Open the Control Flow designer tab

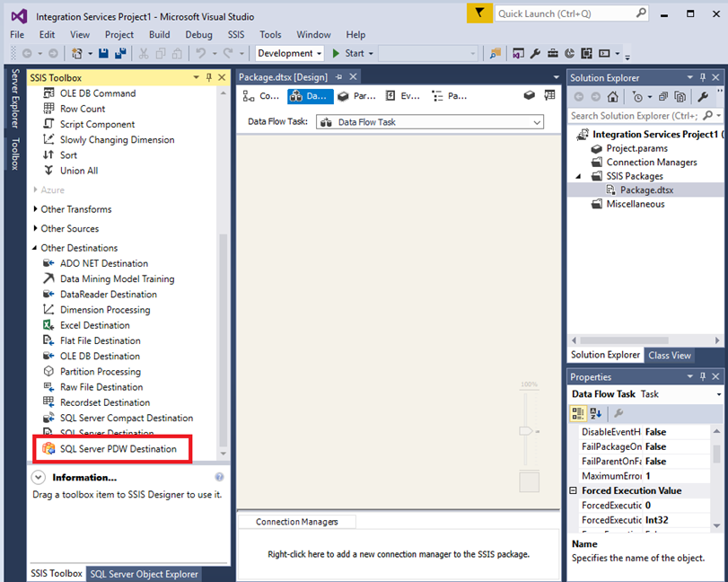261,96
